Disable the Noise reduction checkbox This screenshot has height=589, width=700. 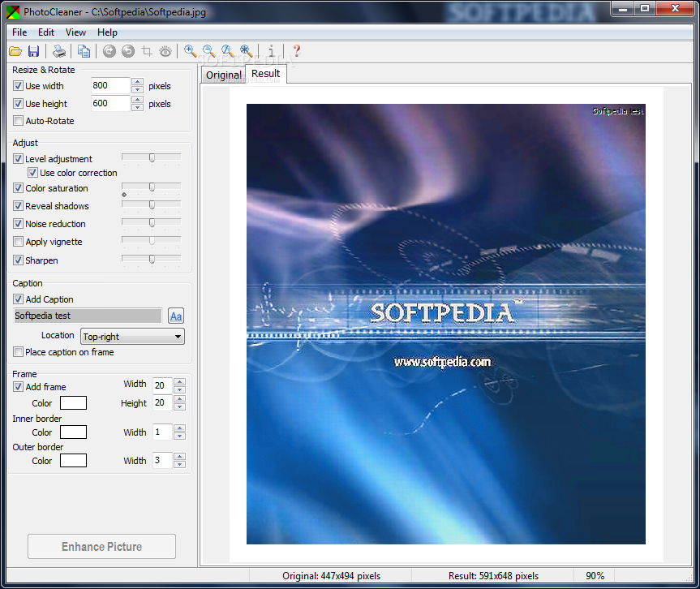click(18, 224)
